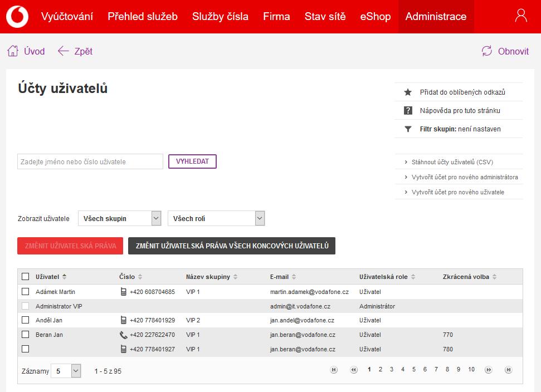Click the SIM icon for +420 608704685
Viewport: 541px width, 392px height.
coord(124,292)
